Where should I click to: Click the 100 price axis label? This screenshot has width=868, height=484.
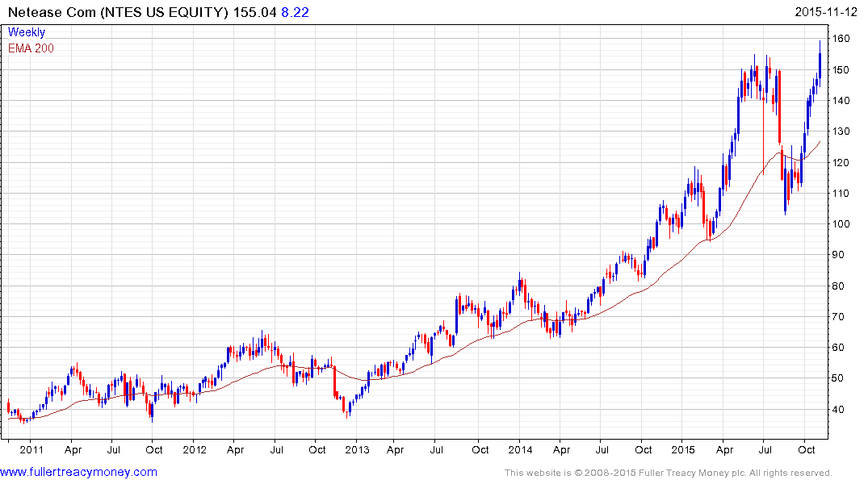[x=841, y=224]
